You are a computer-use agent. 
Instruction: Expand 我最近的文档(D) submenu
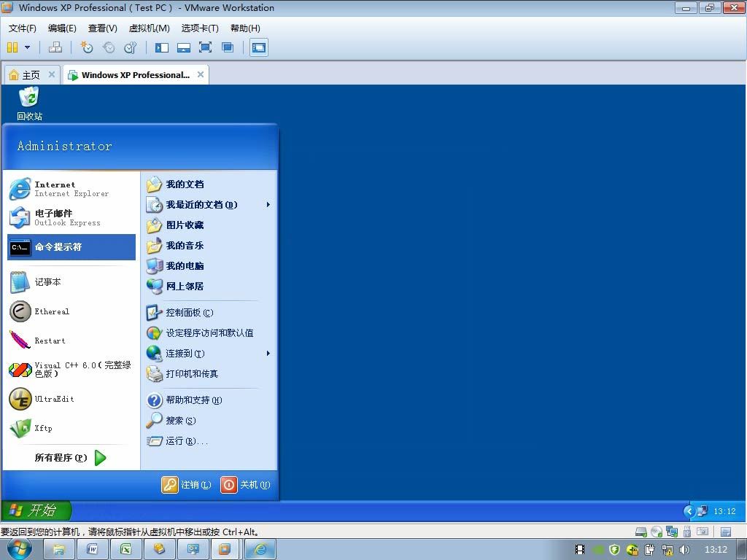pyautogui.click(x=209, y=205)
